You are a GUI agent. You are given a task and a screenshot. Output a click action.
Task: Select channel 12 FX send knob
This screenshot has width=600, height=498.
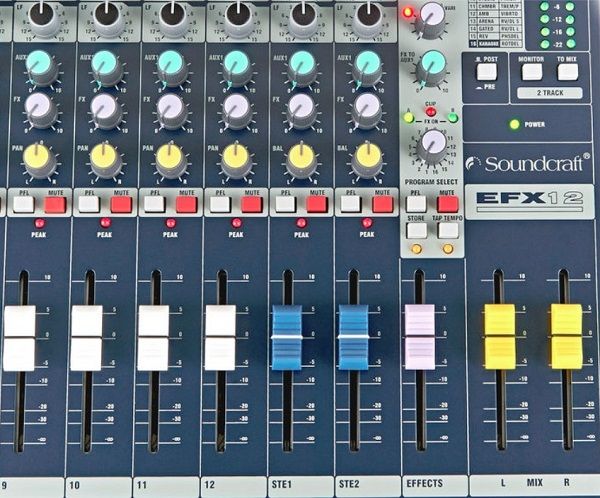click(236, 109)
